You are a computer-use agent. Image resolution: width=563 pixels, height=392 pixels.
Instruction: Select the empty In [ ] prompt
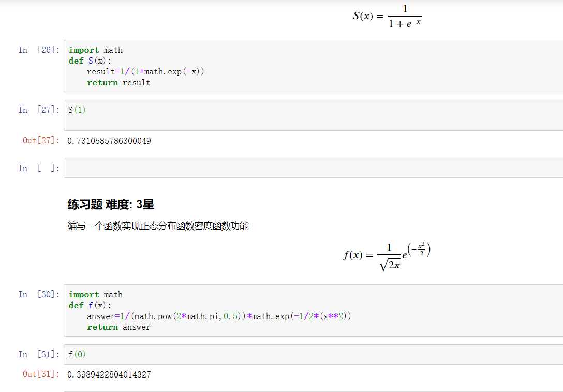39,169
